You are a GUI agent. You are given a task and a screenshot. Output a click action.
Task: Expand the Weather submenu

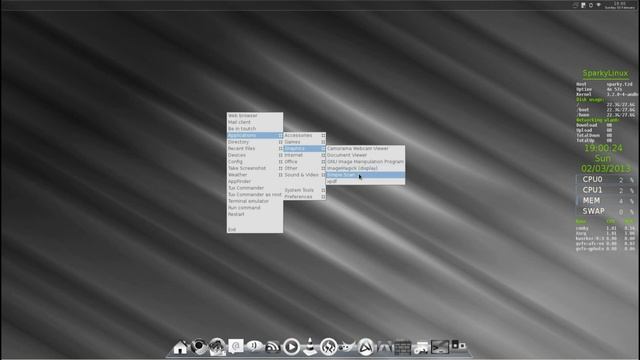click(x=255, y=175)
